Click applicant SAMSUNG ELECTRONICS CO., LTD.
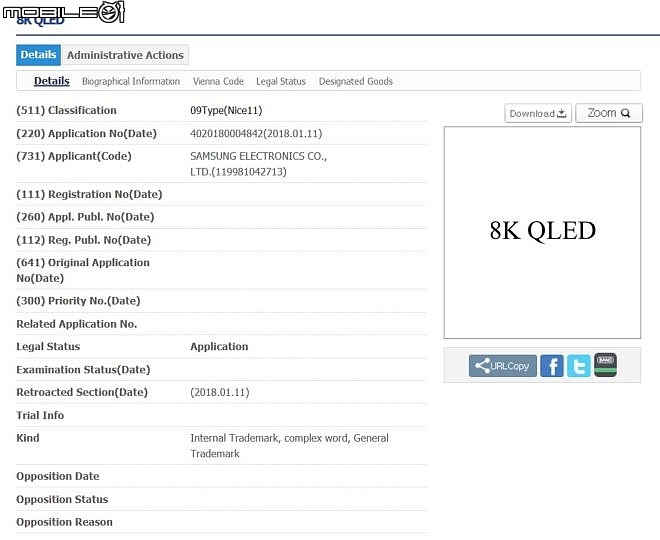 point(258,164)
